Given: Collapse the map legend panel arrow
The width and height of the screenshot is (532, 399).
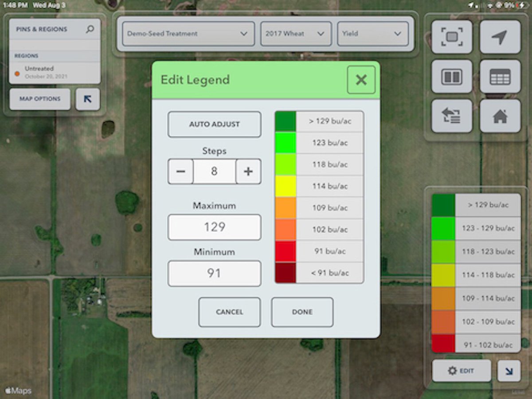Looking at the screenshot, I should click(509, 371).
